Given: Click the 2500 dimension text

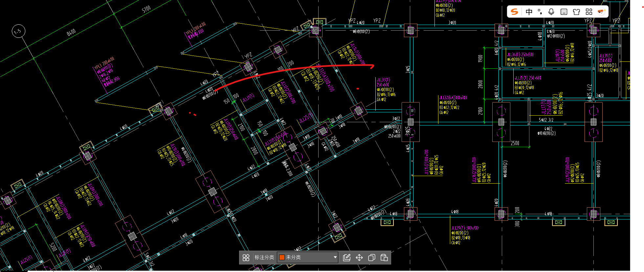Looking at the screenshot, I should (x=515, y=143).
